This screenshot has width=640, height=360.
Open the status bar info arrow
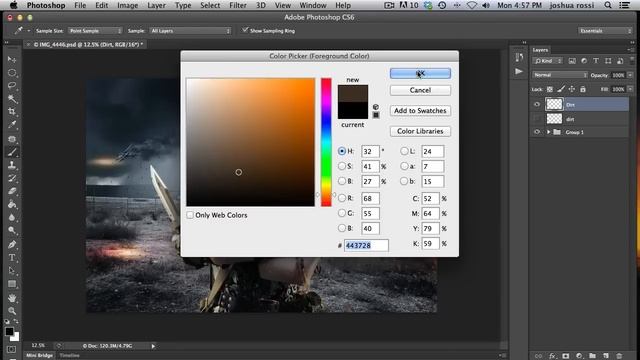153,346
